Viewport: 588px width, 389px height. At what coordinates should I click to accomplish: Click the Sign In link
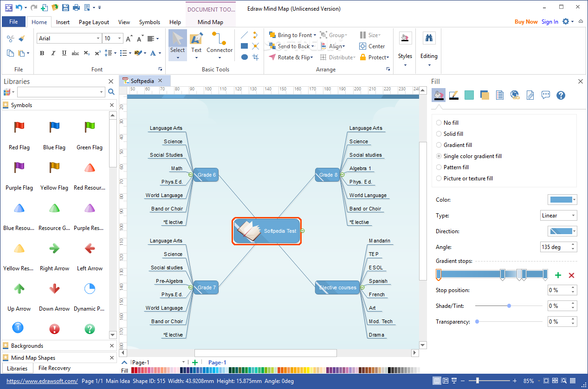pos(550,22)
